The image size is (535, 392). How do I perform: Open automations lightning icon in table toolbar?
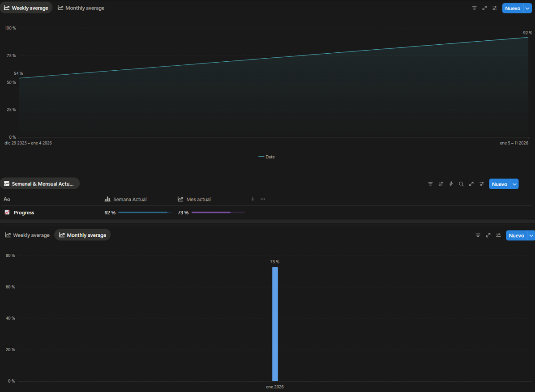[x=451, y=184]
